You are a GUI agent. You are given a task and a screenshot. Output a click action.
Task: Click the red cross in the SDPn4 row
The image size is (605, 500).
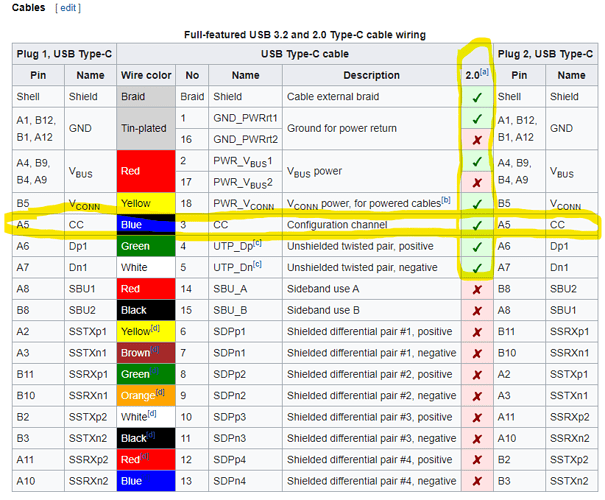tap(477, 481)
